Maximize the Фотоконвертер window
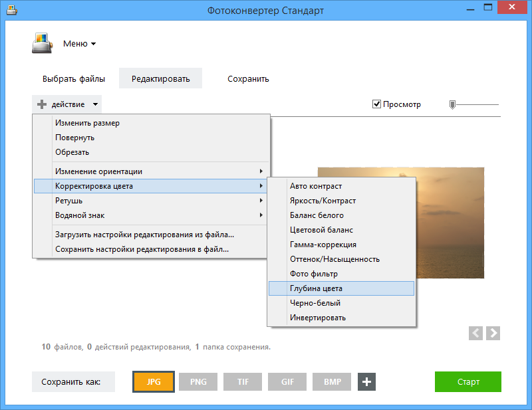This screenshot has height=410, width=532. pyautogui.click(x=488, y=8)
